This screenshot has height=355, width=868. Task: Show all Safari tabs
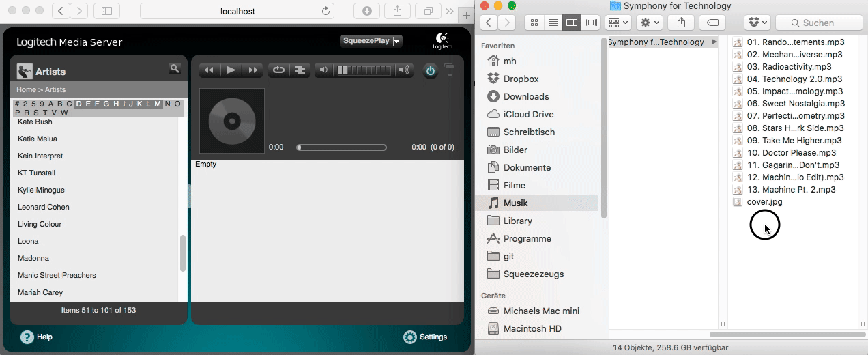pos(429,11)
